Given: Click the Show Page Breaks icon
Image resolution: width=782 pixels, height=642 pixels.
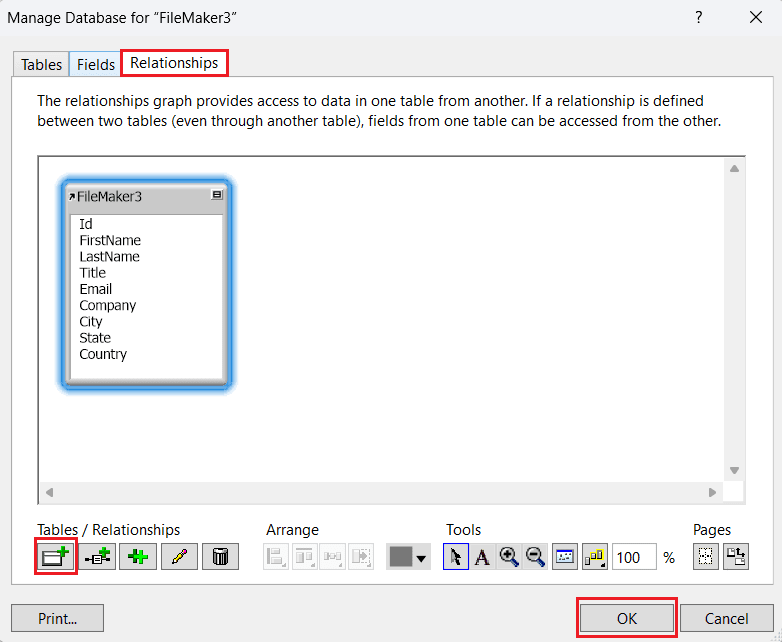Looking at the screenshot, I should [x=706, y=557].
